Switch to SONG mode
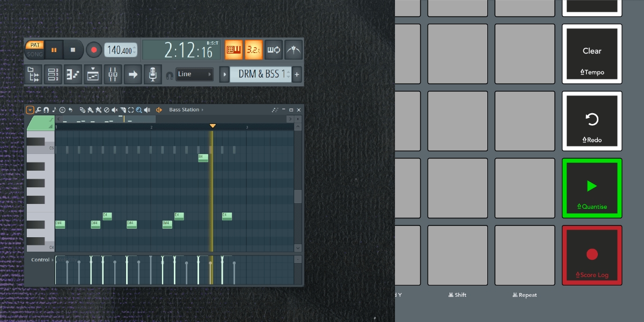The image size is (644, 322). click(35, 54)
